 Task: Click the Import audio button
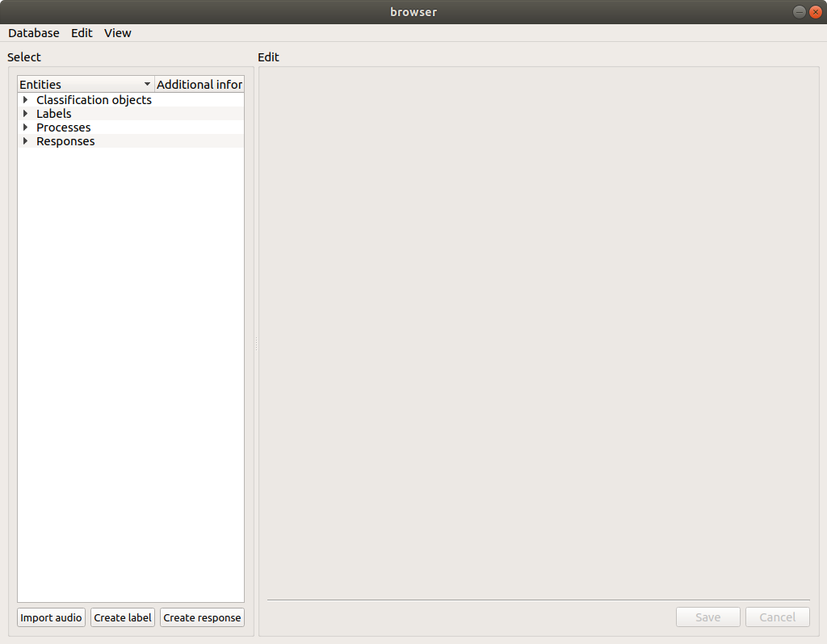[50, 617]
